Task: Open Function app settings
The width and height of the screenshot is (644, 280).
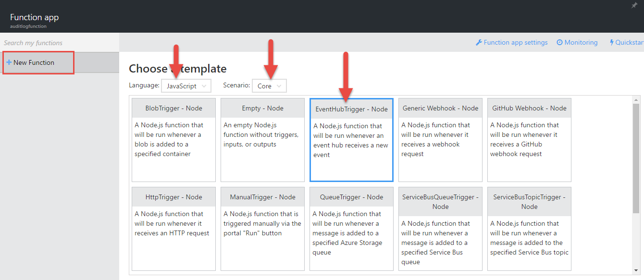Action: click(x=512, y=42)
